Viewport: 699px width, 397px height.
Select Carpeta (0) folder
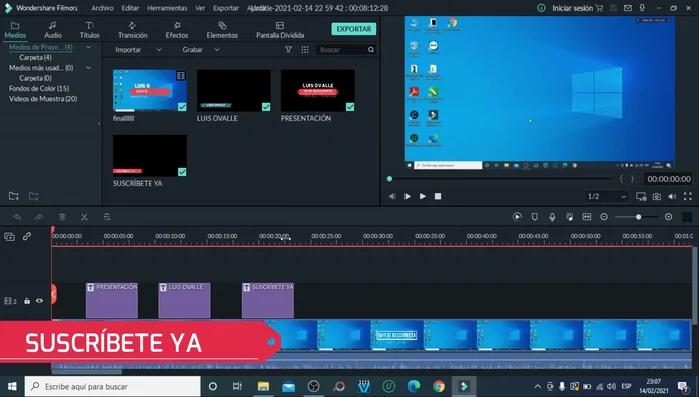[35, 78]
